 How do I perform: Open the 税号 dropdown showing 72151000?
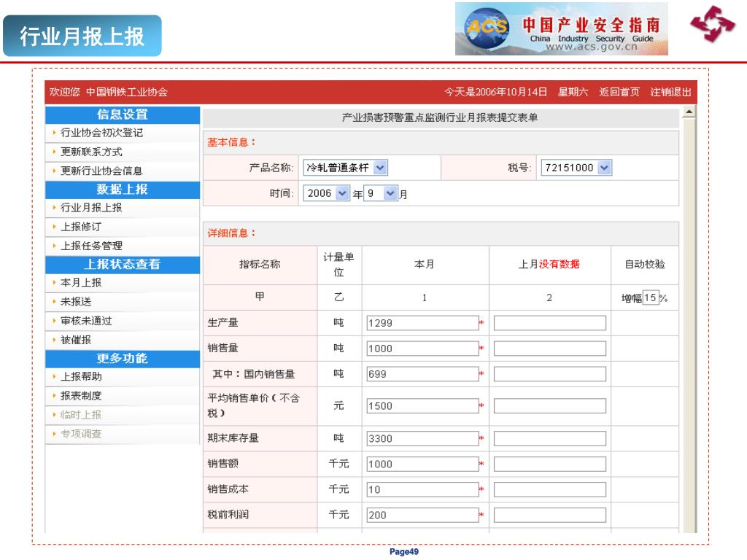[576, 168]
